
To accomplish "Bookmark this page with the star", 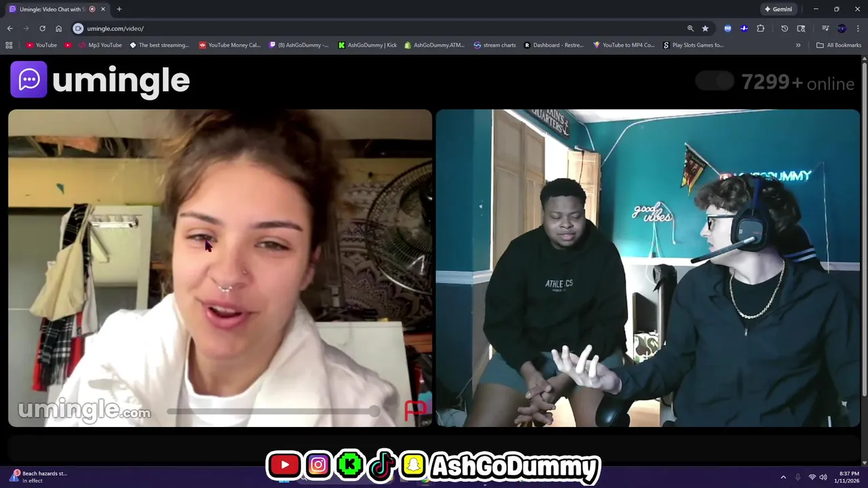I will (705, 28).
